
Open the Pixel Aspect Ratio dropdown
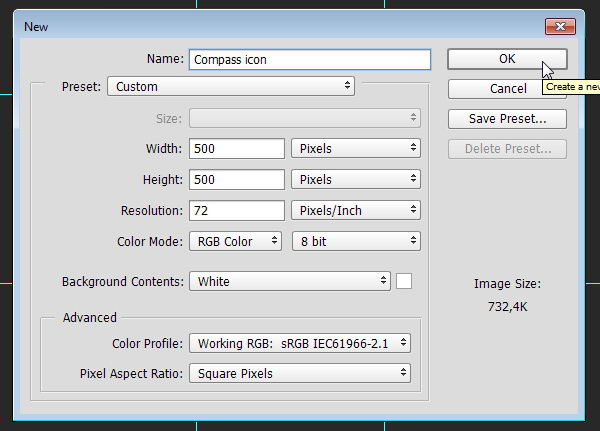(300, 374)
